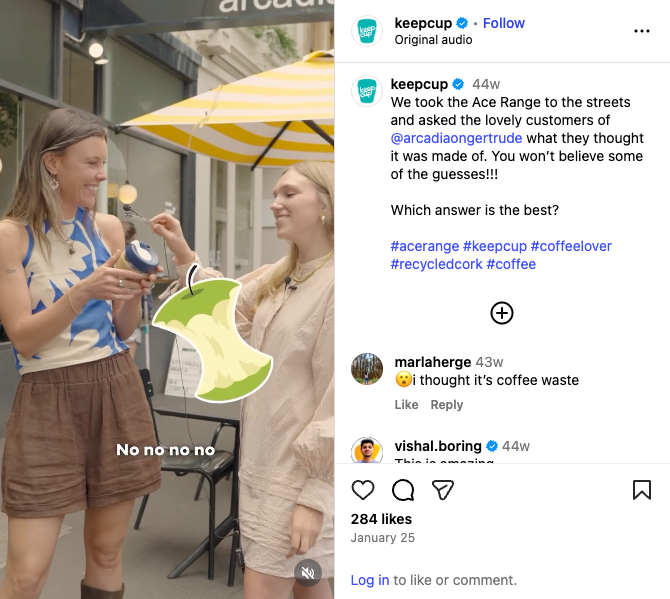Load more comments with plus circle

[502, 313]
